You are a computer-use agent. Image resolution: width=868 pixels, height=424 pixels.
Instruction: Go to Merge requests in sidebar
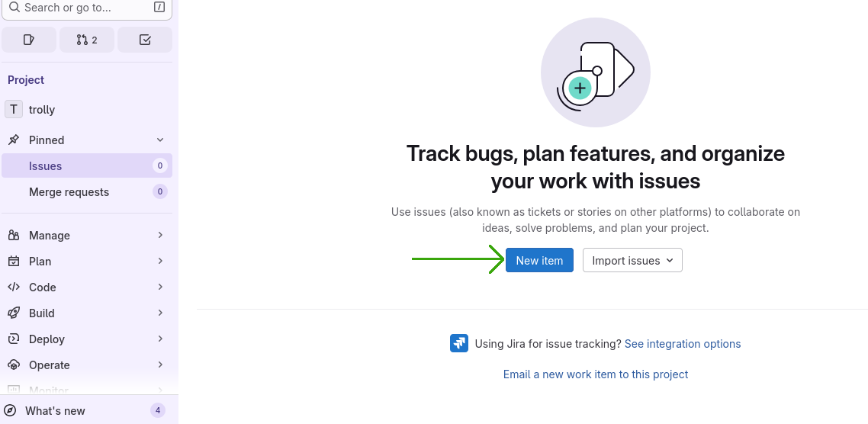click(69, 192)
